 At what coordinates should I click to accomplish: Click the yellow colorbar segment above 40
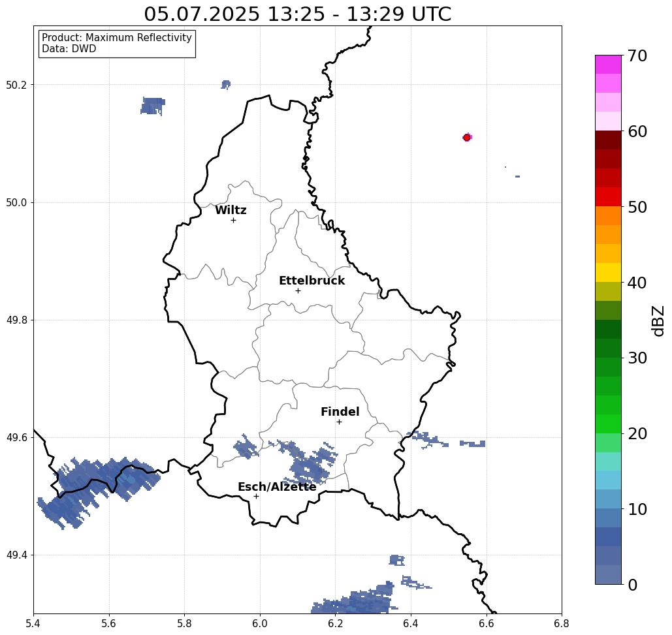(x=608, y=272)
